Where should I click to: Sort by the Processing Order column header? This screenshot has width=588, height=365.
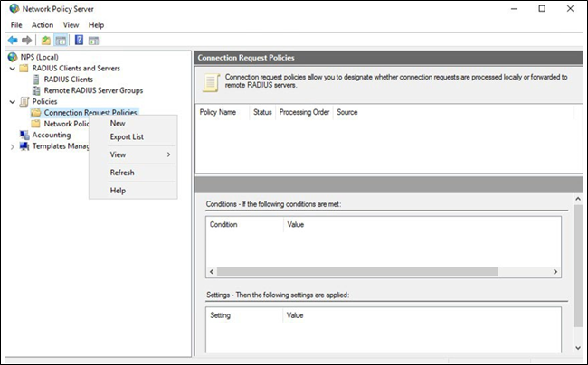click(x=304, y=112)
